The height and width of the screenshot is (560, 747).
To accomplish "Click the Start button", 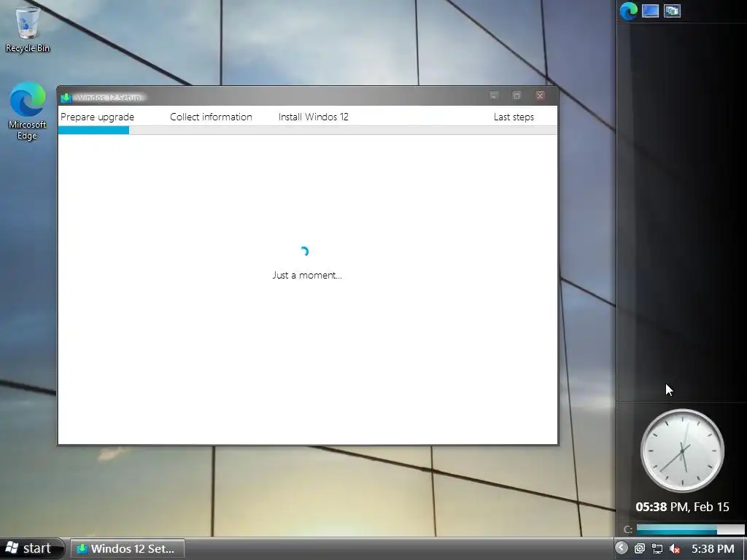I will tap(31, 548).
